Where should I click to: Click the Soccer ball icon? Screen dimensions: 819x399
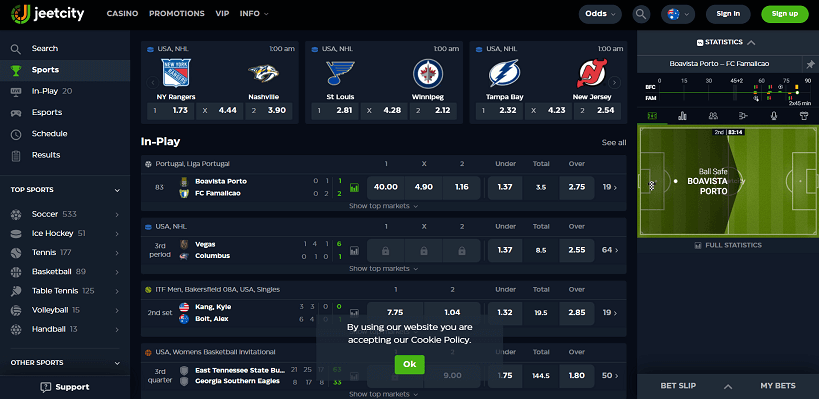16,214
